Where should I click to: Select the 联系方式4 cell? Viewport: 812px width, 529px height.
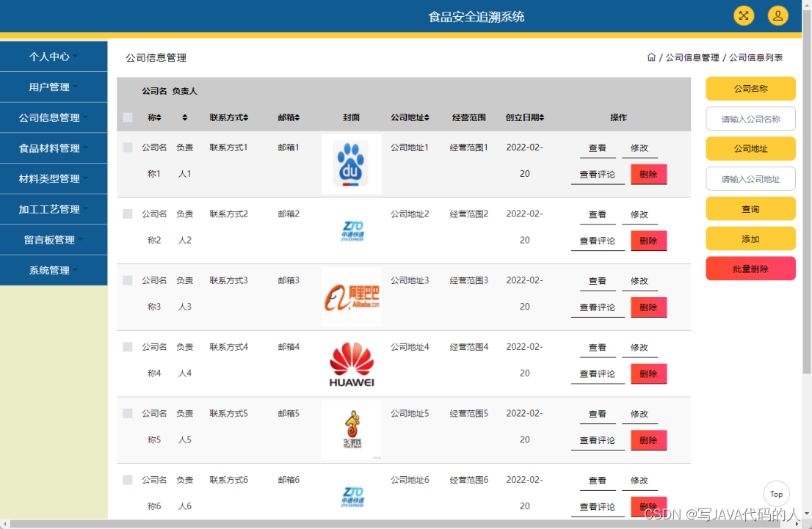(x=228, y=347)
